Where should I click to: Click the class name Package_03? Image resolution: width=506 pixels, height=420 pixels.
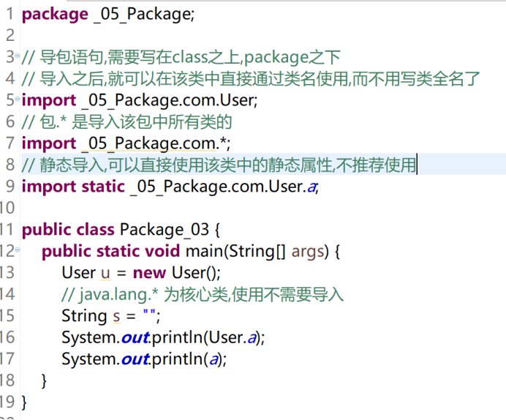[165, 230]
